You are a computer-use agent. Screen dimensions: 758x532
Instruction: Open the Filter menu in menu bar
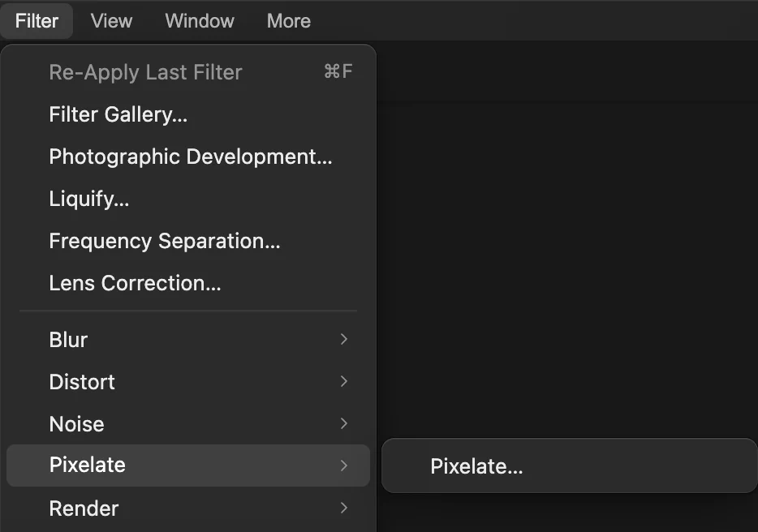tap(37, 21)
